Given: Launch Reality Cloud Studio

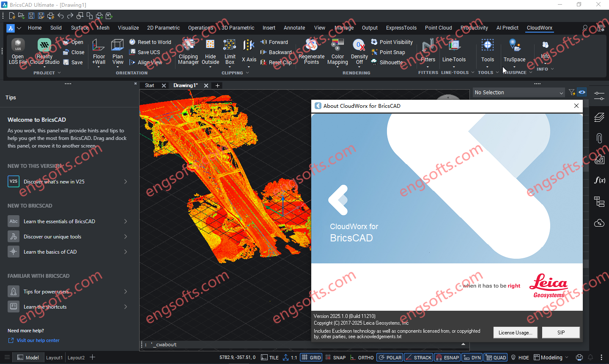Looking at the screenshot, I should coord(44,52).
